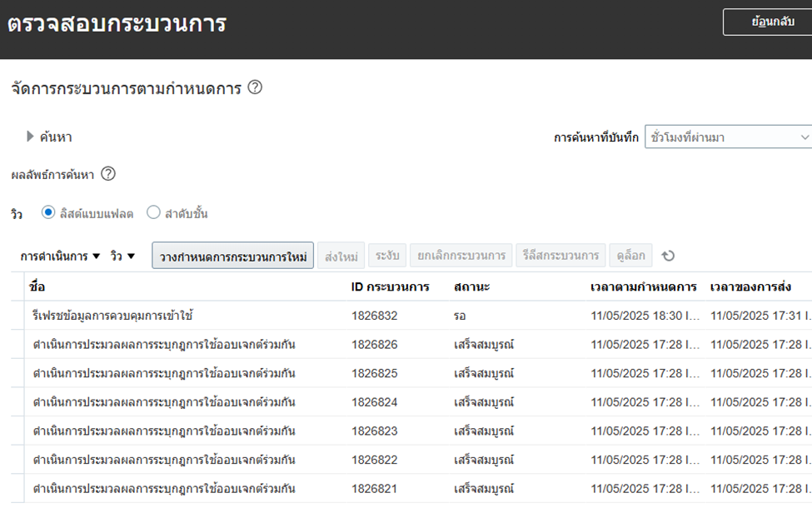
Task: Click the refresh icon in table toolbar
Action: point(668,256)
